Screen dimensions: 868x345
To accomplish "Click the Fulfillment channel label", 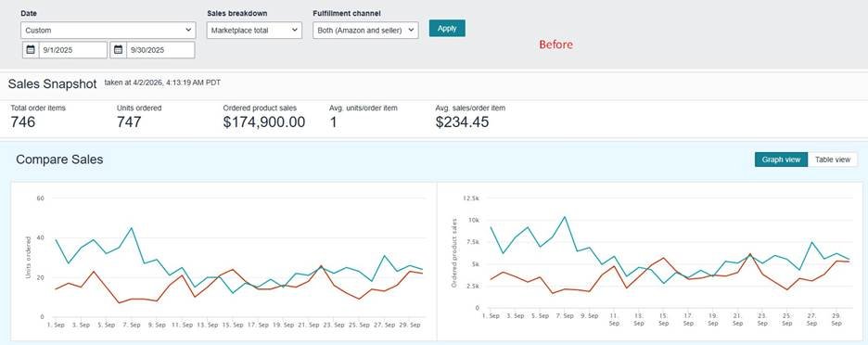I will pos(347,13).
